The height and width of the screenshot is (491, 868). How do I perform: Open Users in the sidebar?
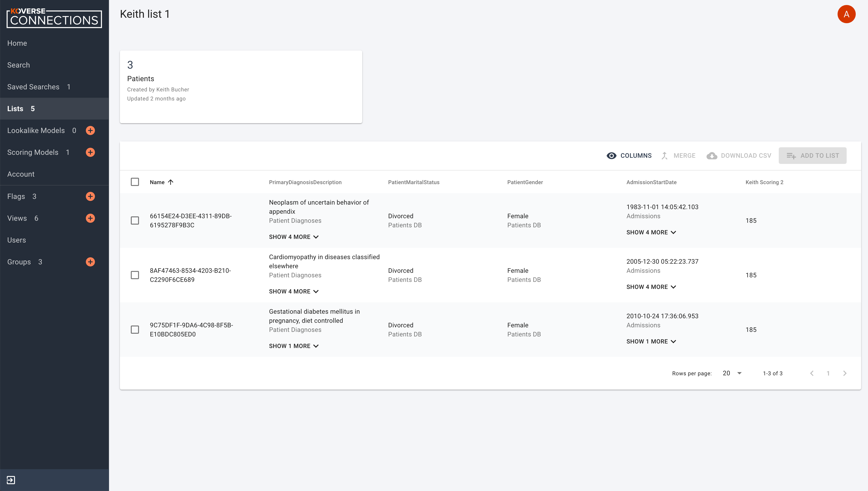point(54,240)
